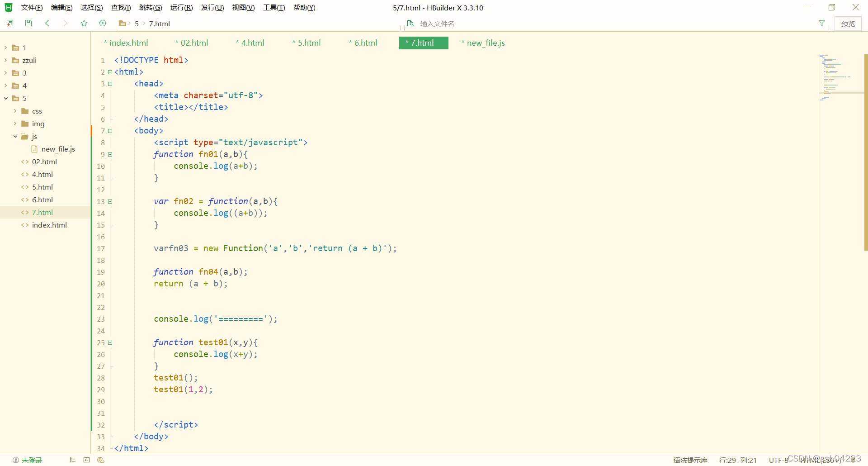Open the 工具(T) menu
Image resolution: width=868 pixels, height=466 pixels.
point(274,8)
